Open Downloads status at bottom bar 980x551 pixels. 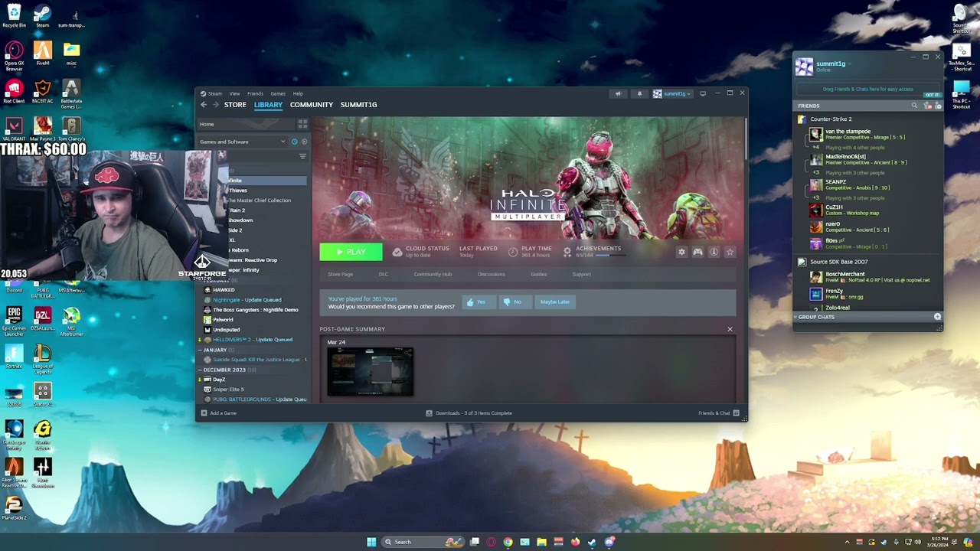click(469, 413)
